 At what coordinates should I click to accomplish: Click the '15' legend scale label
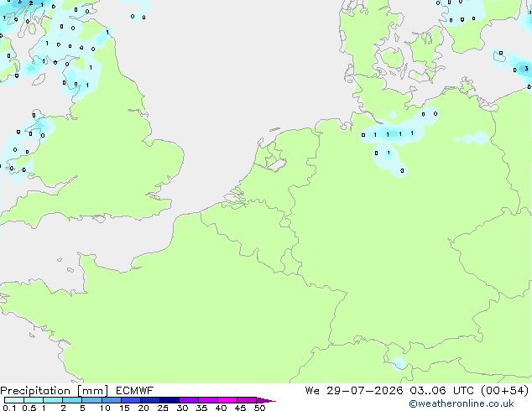124,408
